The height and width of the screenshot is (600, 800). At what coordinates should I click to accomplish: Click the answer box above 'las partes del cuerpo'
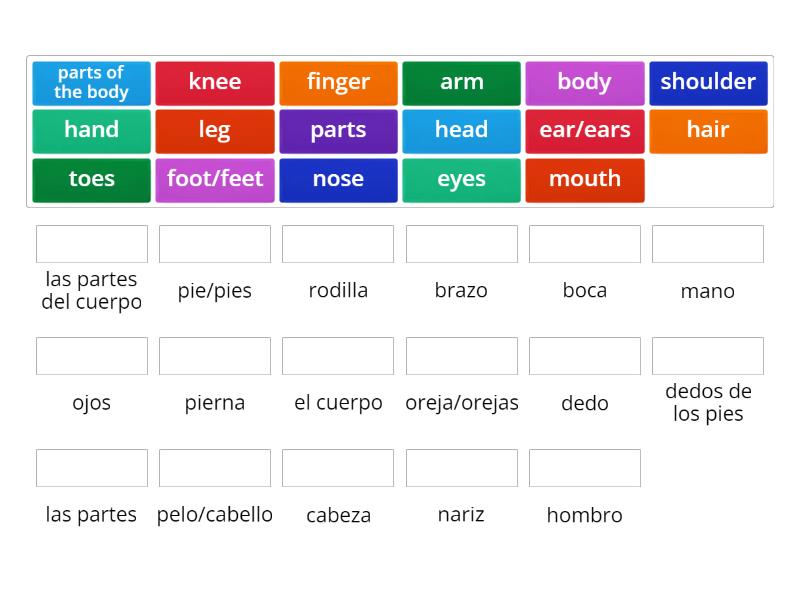click(x=91, y=243)
